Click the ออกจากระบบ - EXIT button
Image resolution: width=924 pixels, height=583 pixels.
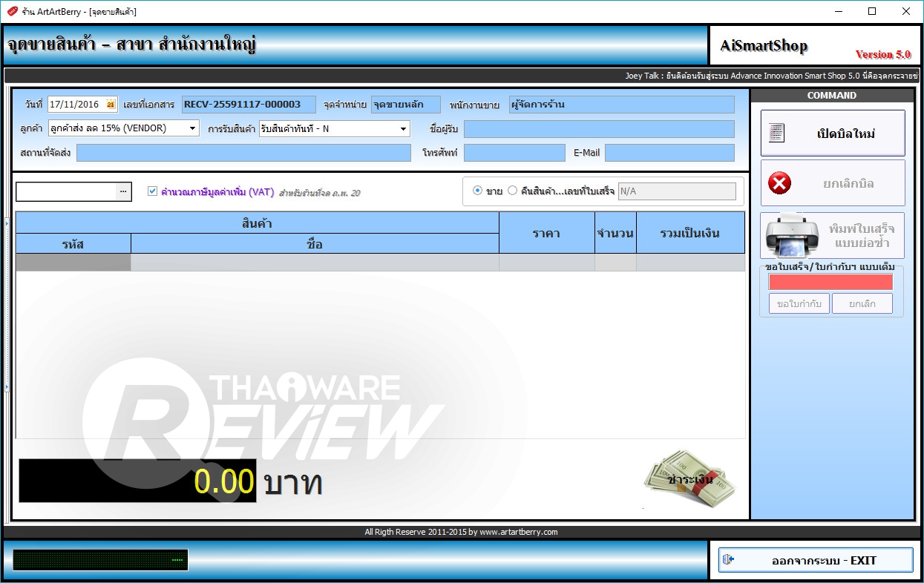816,560
